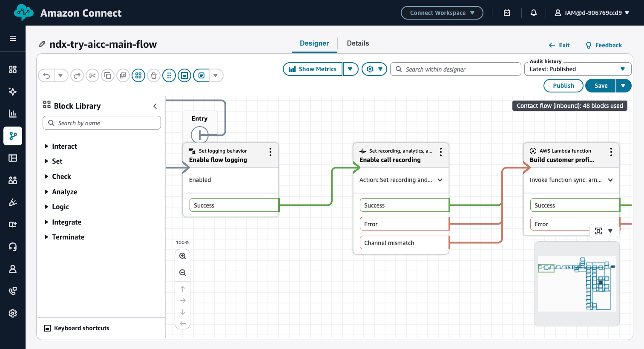Click the Publish button

click(x=563, y=86)
